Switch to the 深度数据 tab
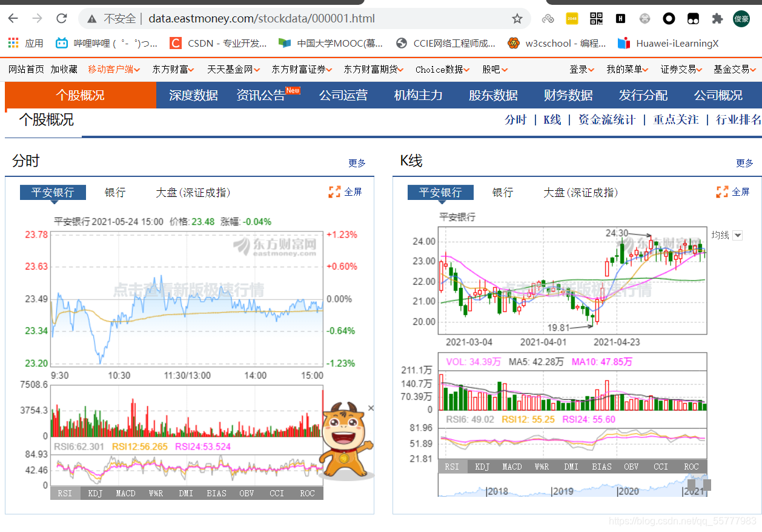The height and width of the screenshot is (532, 762). tap(193, 95)
